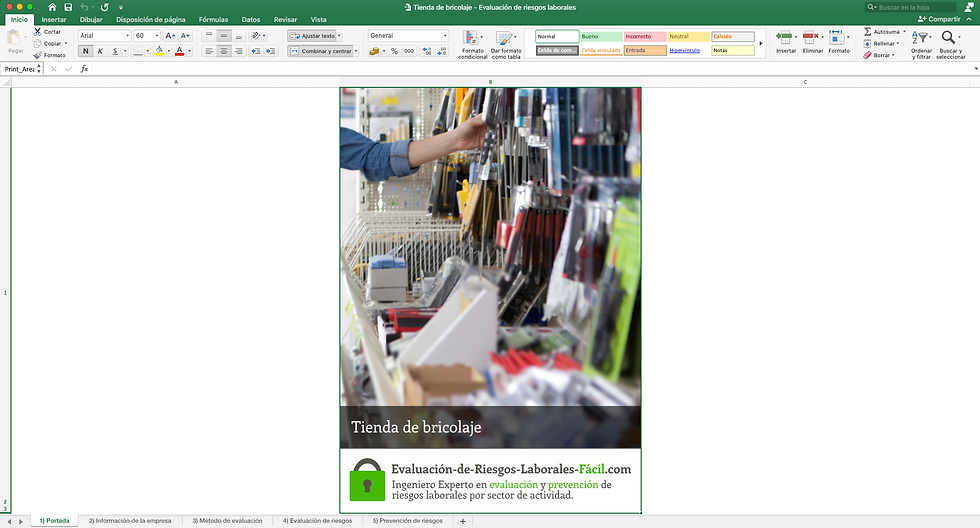Apply thousands separator 000 style
Viewport: 980px width, 528px height.
tap(409, 51)
